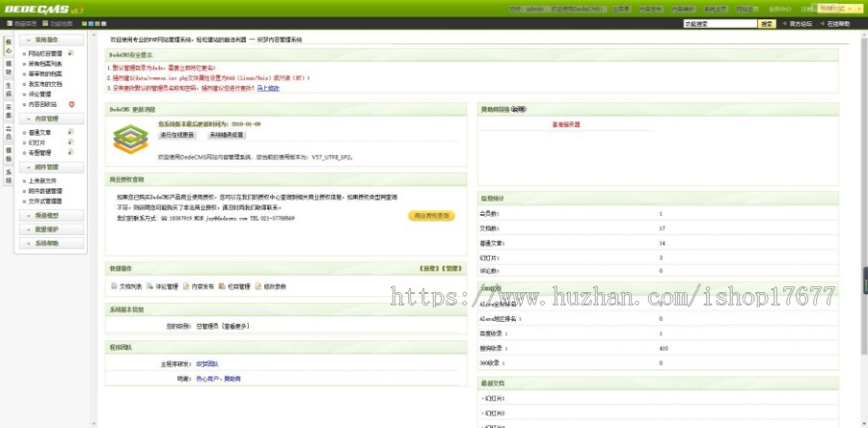Open 会员中心 in the top navigation
This screenshot has height=428, width=868.
click(x=780, y=10)
